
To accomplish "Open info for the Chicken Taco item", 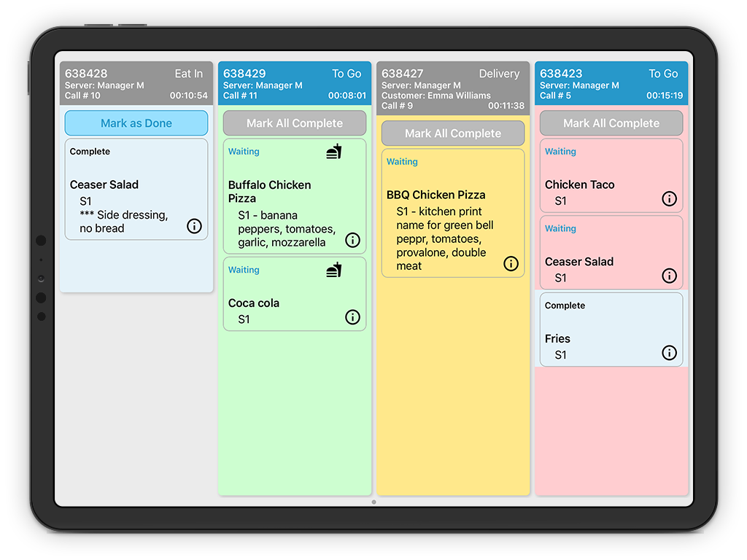I will pyautogui.click(x=669, y=199).
